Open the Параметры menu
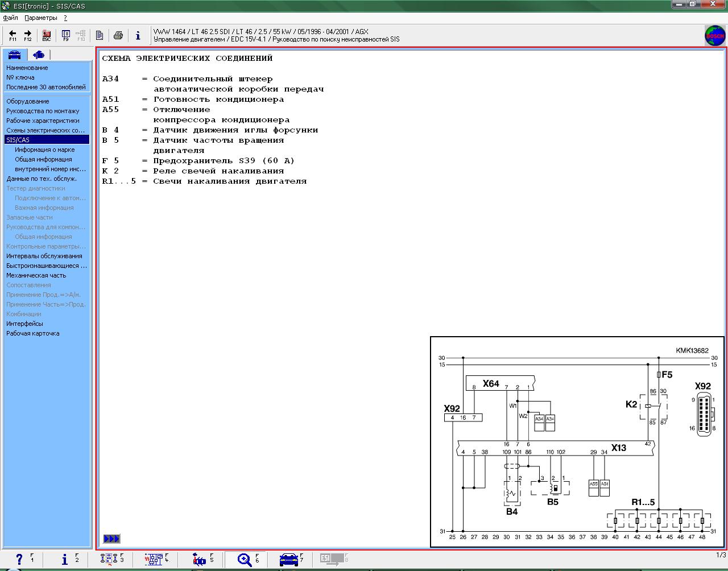Image resolution: width=728 pixels, height=571 pixels. click(x=41, y=18)
